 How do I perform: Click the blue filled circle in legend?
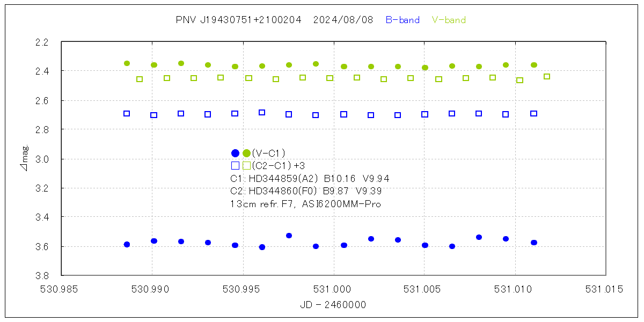[x=235, y=153]
